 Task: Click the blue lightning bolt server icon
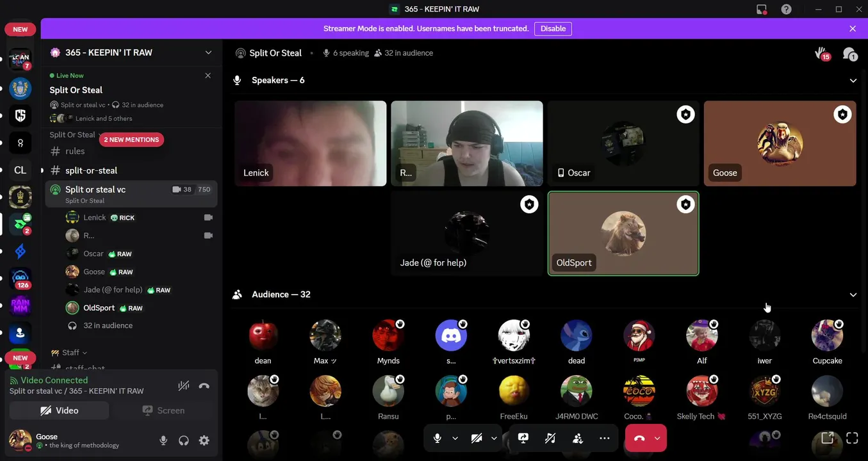coord(20,251)
